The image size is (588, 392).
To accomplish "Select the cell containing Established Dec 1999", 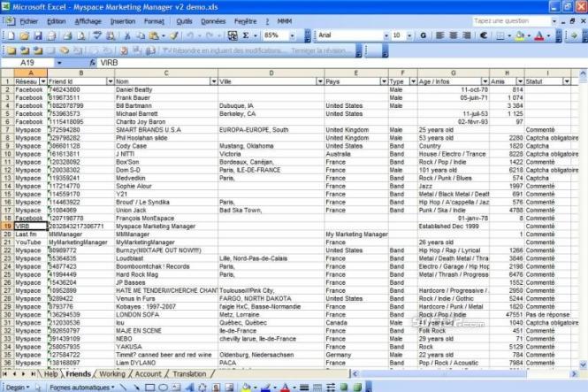I will [x=454, y=227].
